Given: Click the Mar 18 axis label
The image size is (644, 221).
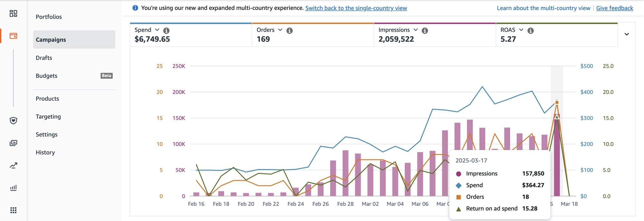Looking at the screenshot, I should pyautogui.click(x=569, y=204).
